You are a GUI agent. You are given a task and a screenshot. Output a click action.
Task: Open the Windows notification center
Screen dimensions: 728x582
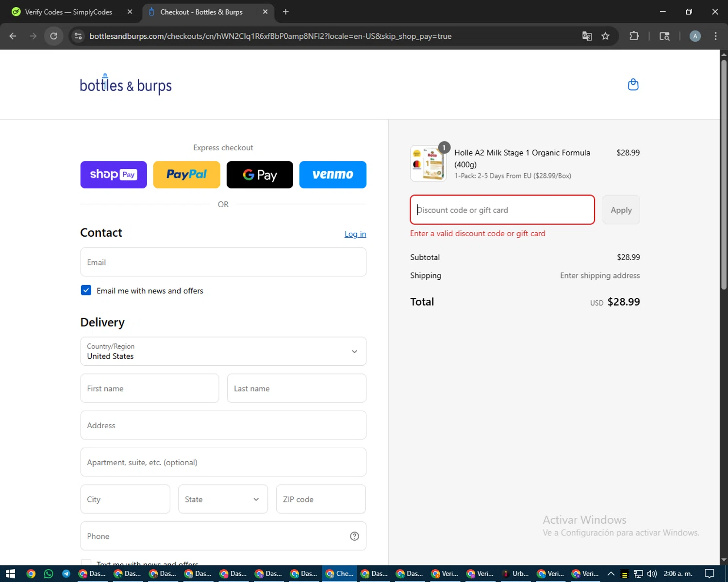[710, 574]
